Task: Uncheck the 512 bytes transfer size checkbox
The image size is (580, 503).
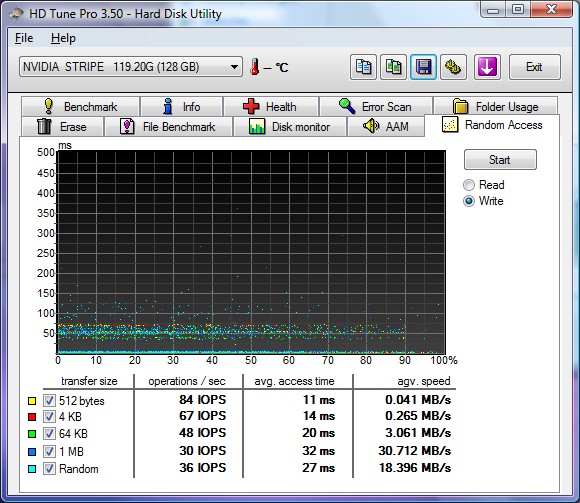Action: (x=49, y=401)
